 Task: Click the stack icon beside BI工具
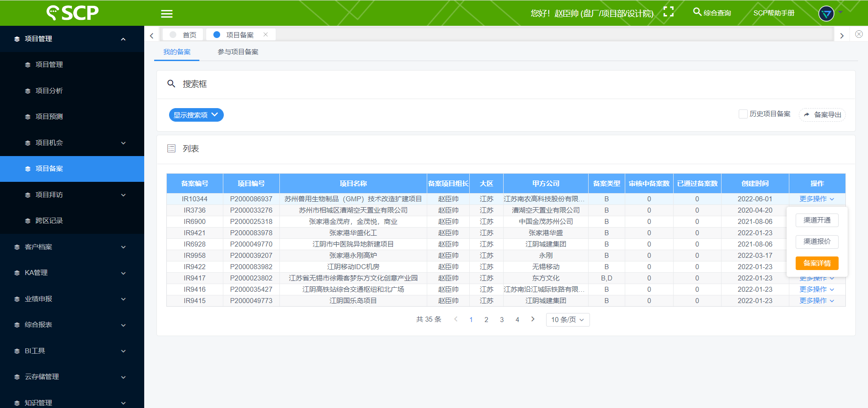(17, 351)
